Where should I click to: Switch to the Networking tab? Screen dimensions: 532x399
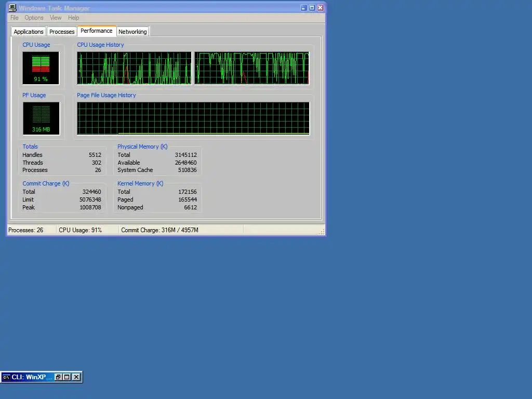click(x=132, y=32)
